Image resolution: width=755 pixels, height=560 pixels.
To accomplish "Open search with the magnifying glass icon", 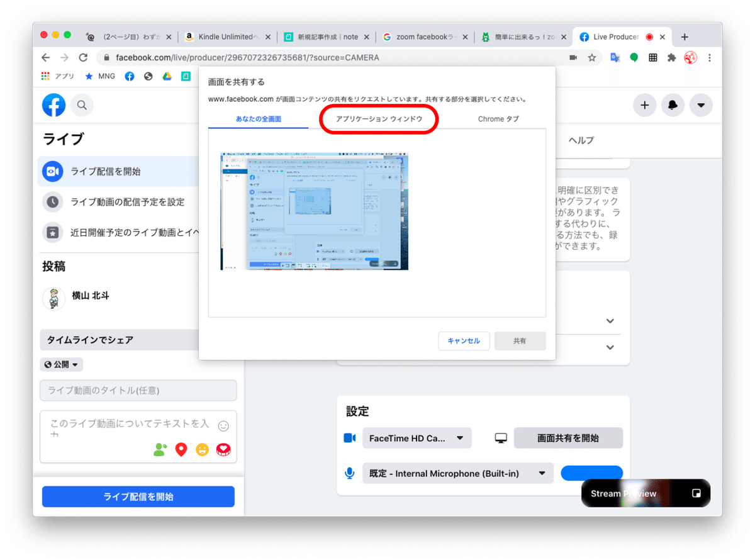I will tap(82, 105).
